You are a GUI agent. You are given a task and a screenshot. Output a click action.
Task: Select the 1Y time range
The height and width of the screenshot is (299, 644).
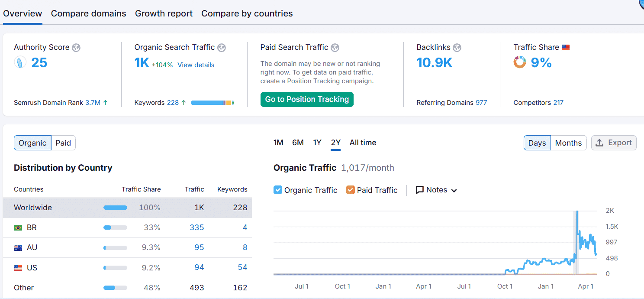pos(317,143)
